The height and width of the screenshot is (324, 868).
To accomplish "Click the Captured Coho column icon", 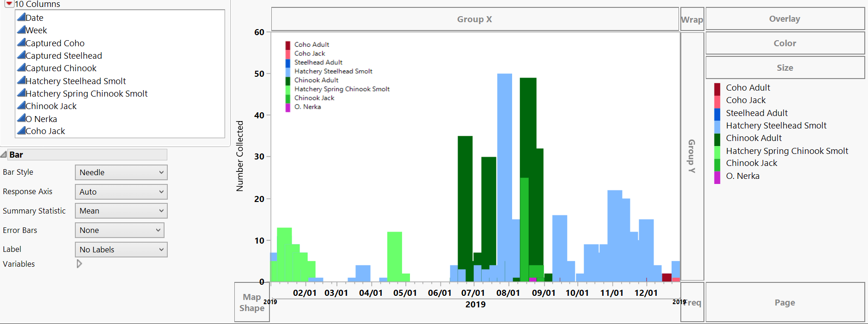I will 21,43.
